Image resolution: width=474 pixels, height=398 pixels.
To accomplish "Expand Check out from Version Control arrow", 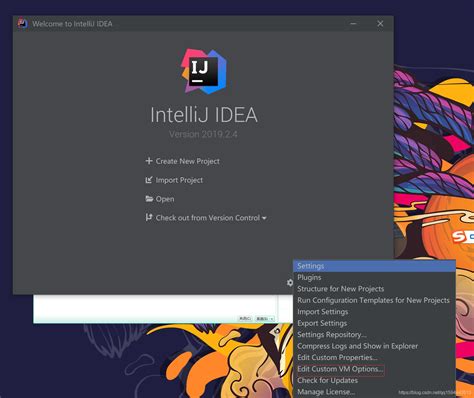I will (x=264, y=218).
